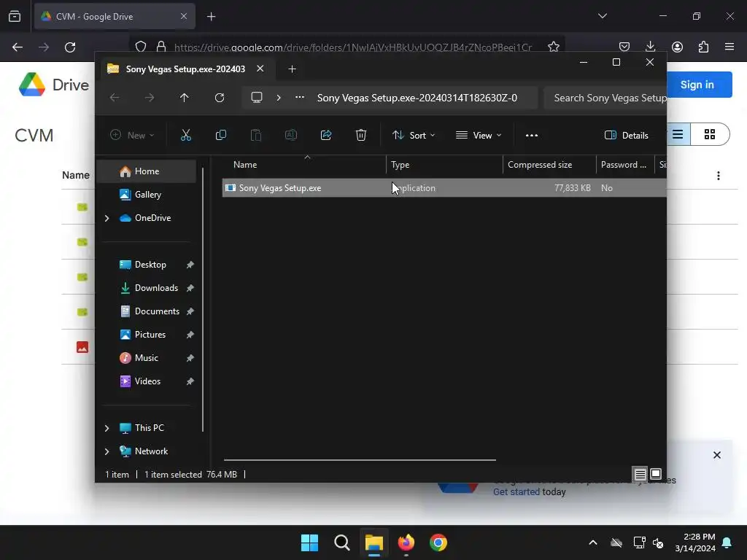Click the address bar folder path text
Viewport: 747px width, 560px height.
click(x=417, y=98)
